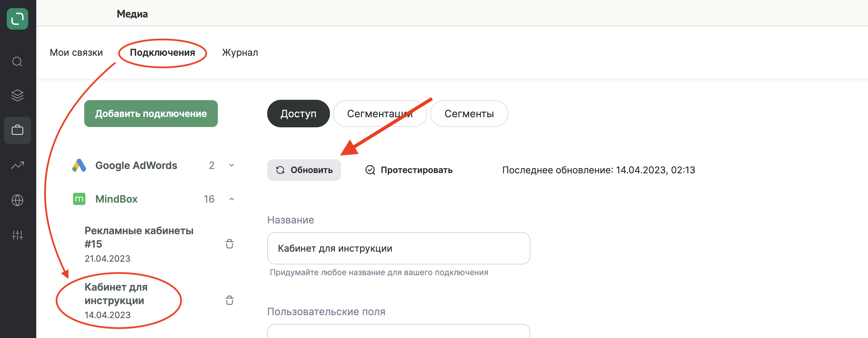Click the Придумайте любое название hint text
Screen dimensions: 868x338
pyautogui.click(x=379, y=272)
